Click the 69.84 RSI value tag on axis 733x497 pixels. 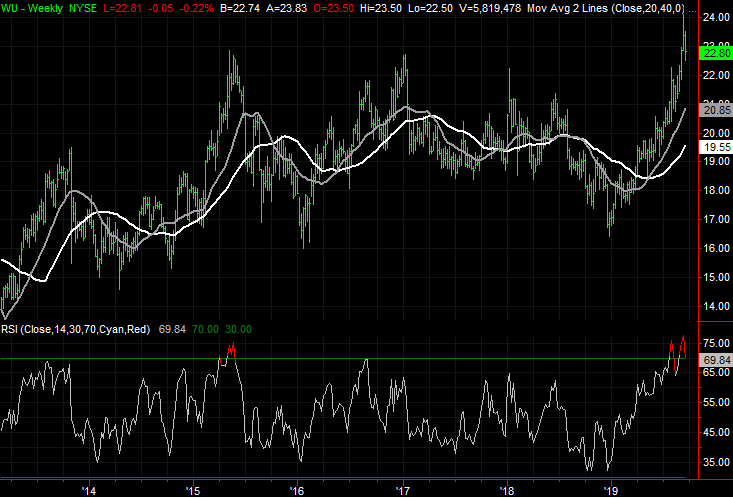tap(713, 359)
